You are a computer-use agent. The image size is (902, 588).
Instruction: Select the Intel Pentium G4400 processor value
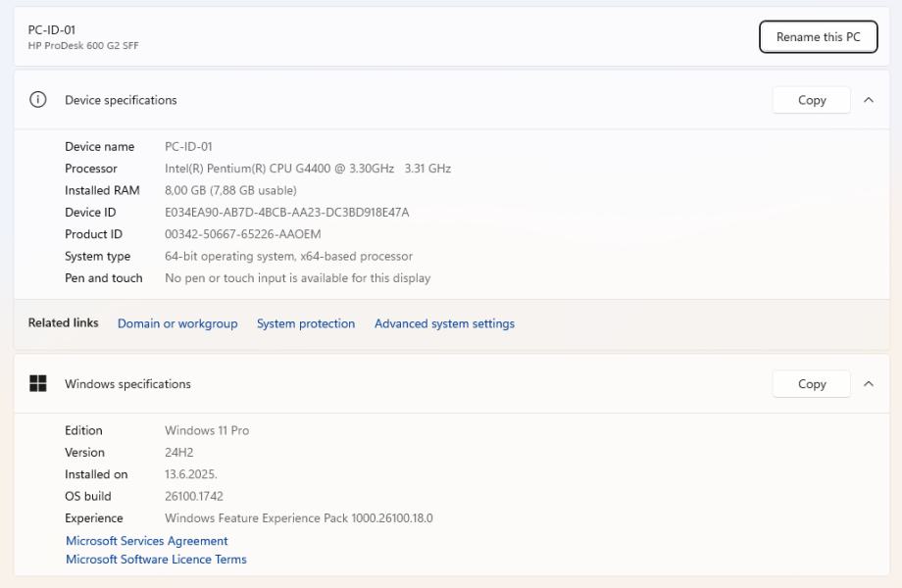click(308, 169)
